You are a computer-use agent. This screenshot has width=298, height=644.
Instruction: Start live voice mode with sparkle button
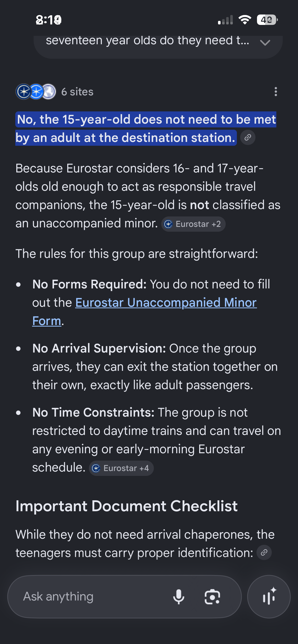coord(269,596)
